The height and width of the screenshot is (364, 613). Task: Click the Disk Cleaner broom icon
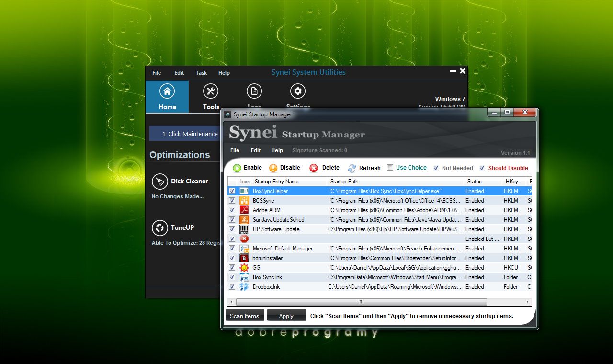click(x=159, y=182)
